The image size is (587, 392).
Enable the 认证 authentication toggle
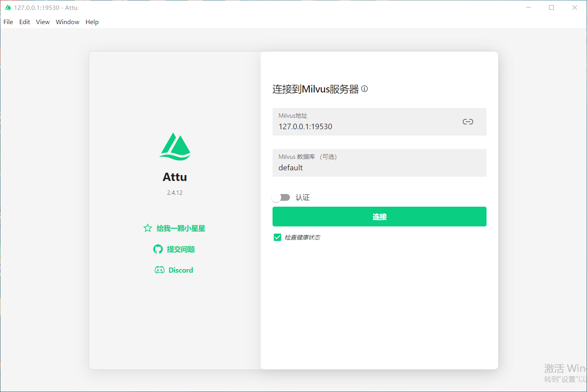281,197
